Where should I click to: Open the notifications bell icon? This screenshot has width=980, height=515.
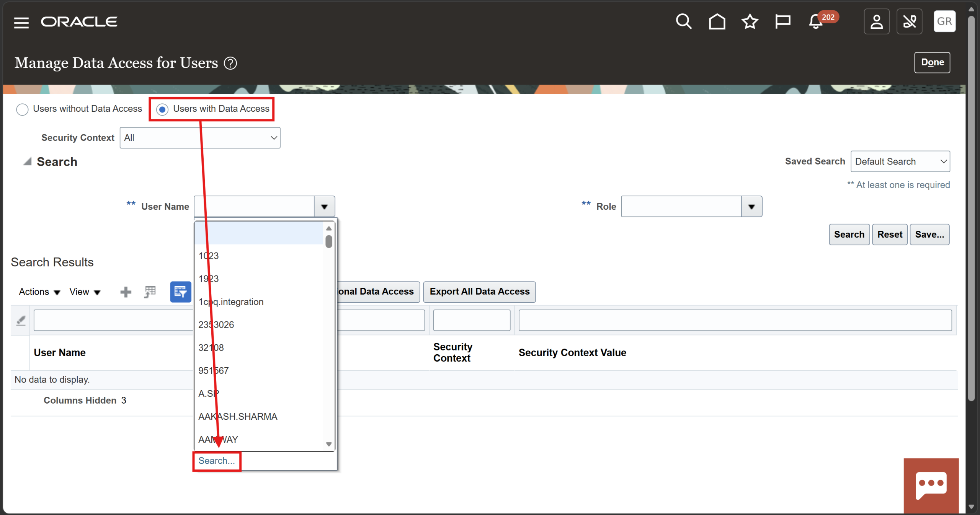816,21
